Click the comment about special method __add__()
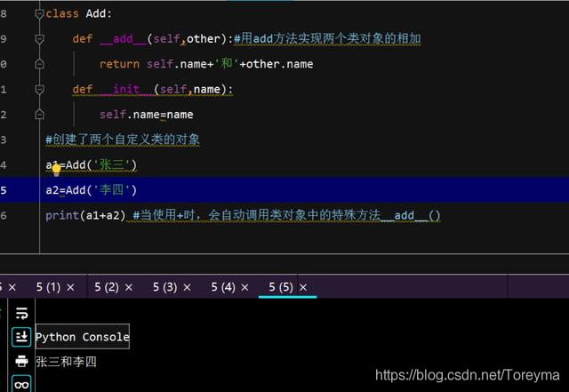569x392 pixels. pyautogui.click(x=286, y=215)
